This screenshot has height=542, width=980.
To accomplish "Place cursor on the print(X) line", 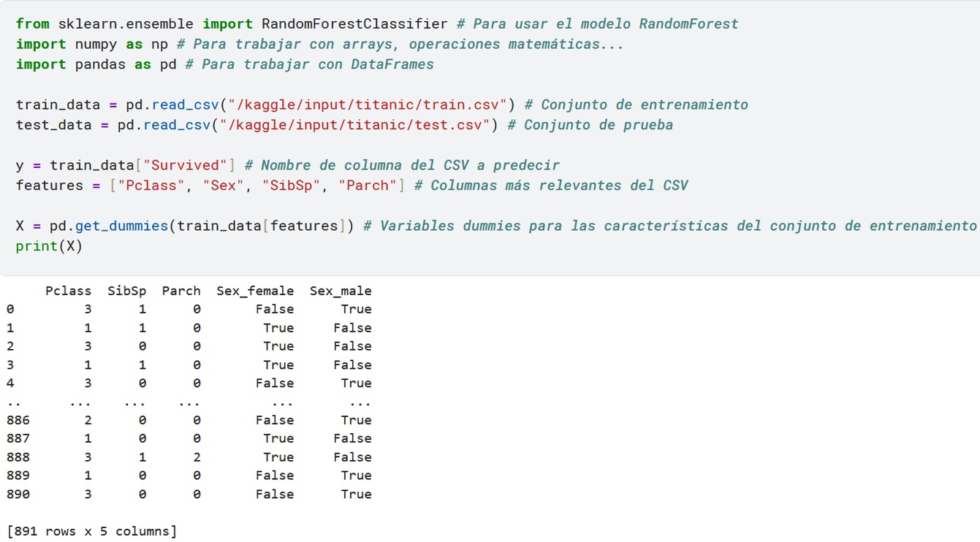I will pyautogui.click(x=49, y=246).
